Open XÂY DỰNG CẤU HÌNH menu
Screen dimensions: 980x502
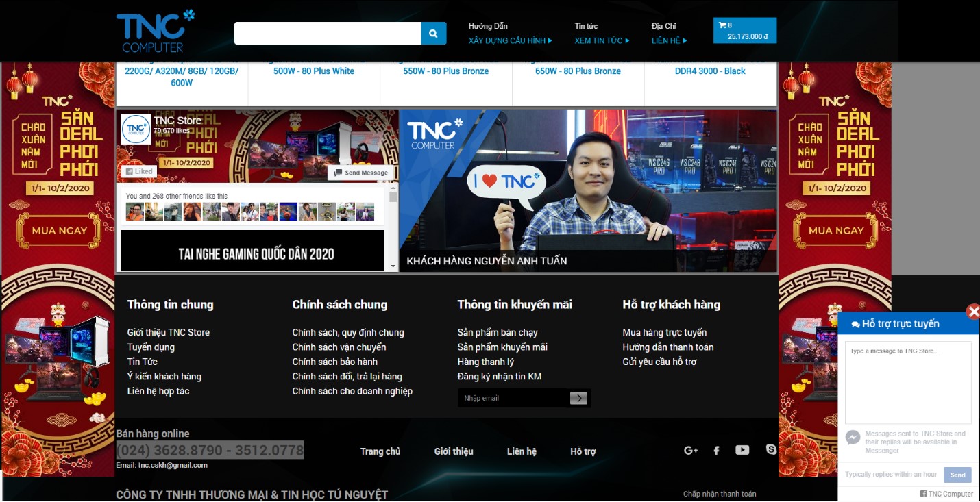(511, 40)
